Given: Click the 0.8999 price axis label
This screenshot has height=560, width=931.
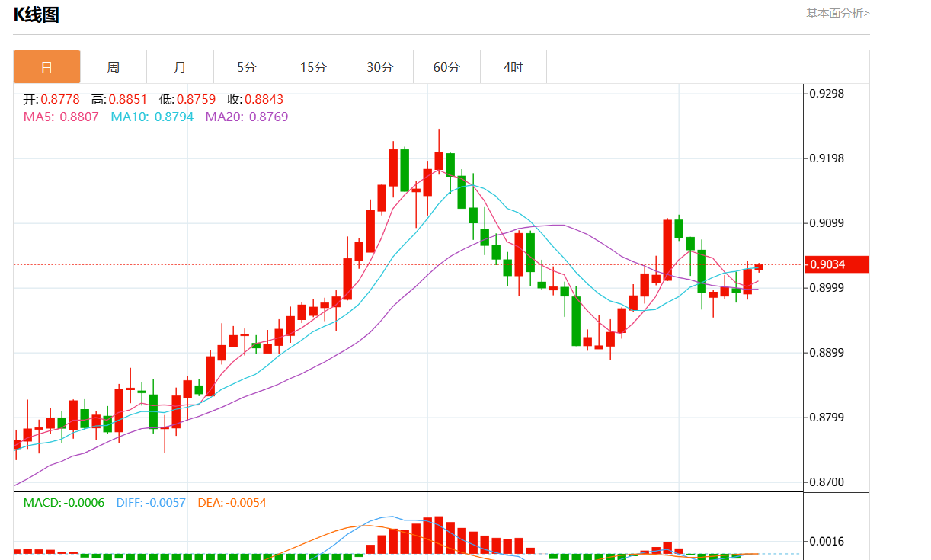Looking at the screenshot, I should click(x=827, y=288).
